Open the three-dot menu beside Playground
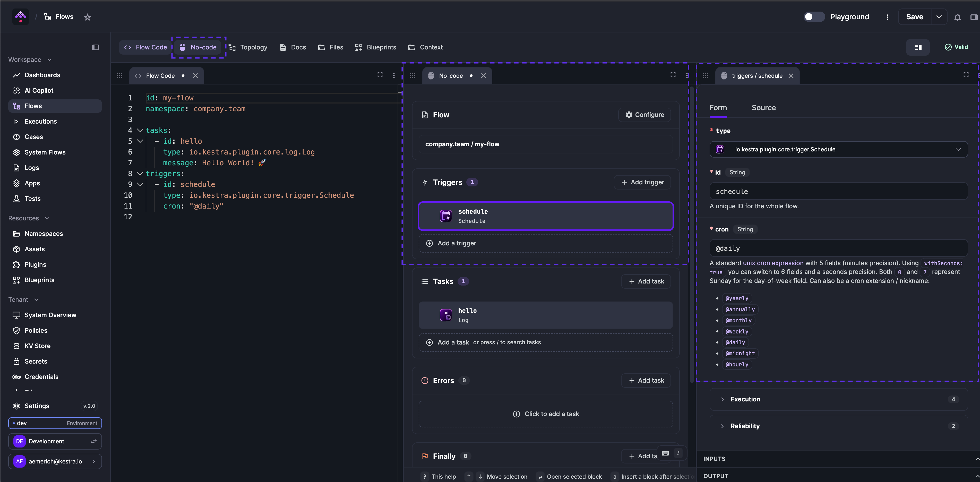The width and height of the screenshot is (980, 482). 887,17
